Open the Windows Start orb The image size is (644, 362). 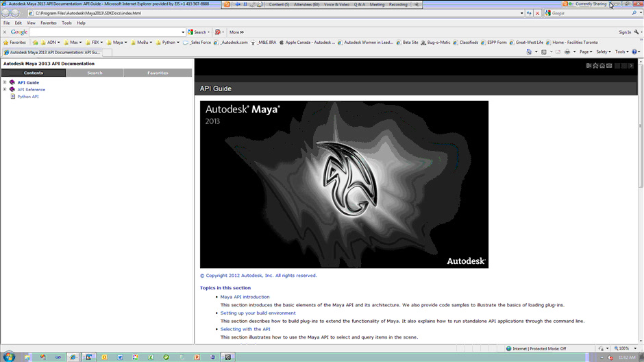tap(8, 357)
